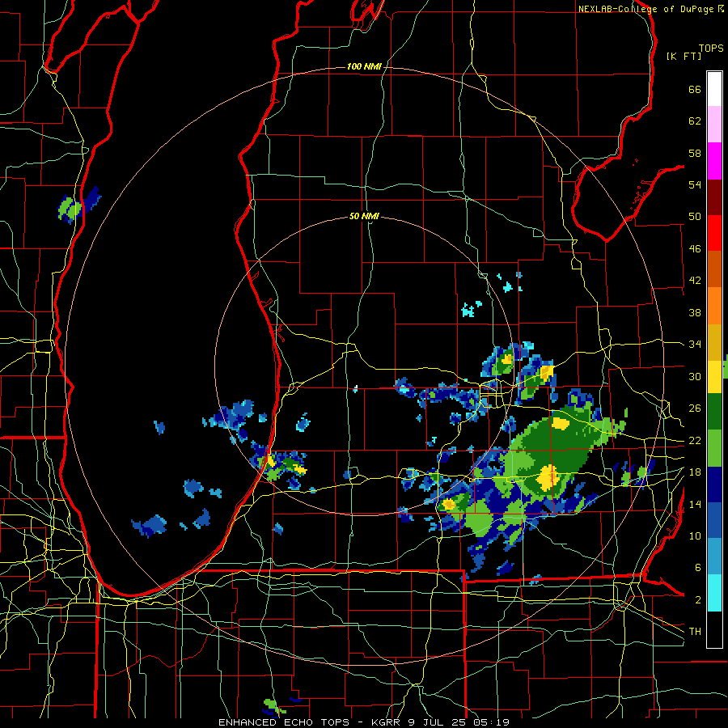Click the light pink 62 K FT legend swatch
Viewport: 728px width, 728px height.
pyautogui.click(x=714, y=125)
